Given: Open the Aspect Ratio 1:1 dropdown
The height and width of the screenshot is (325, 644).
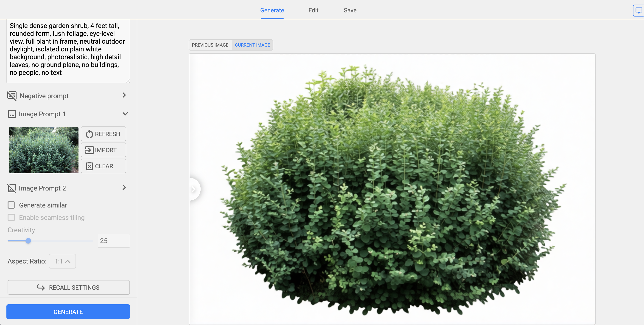Looking at the screenshot, I should coord(62,261).
